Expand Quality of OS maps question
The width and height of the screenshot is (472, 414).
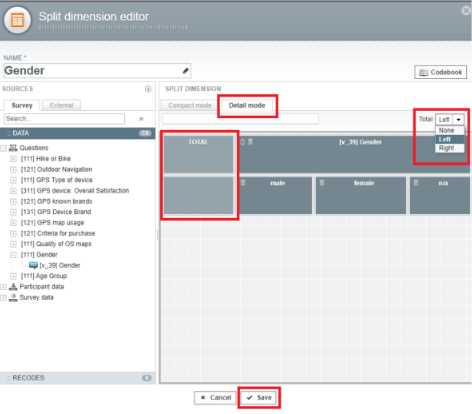(13, 244)
